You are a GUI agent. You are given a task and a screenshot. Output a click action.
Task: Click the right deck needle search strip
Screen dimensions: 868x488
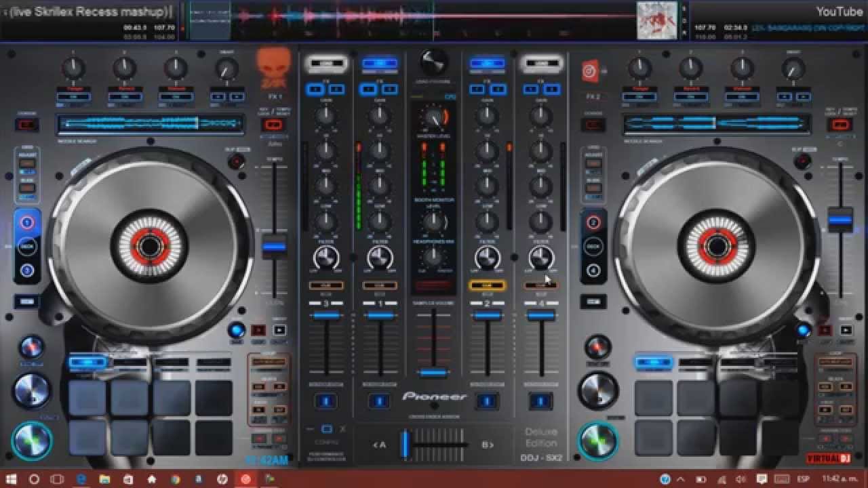pos(716,124)
